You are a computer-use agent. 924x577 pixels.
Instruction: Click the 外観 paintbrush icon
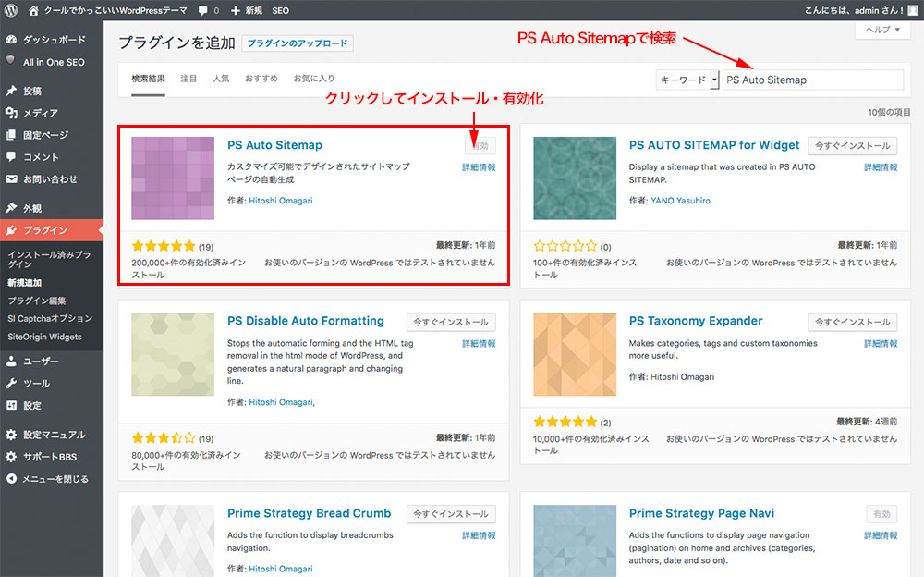point(11,208)
